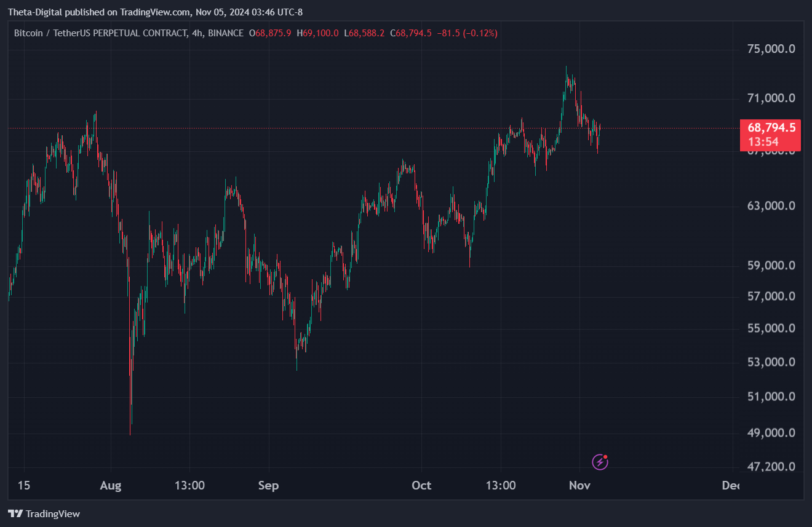Image resolution: width=812 pixels, height=527 pixels.
Task: Click the BINANCE exchange label
Action: [x=225, y=33]
